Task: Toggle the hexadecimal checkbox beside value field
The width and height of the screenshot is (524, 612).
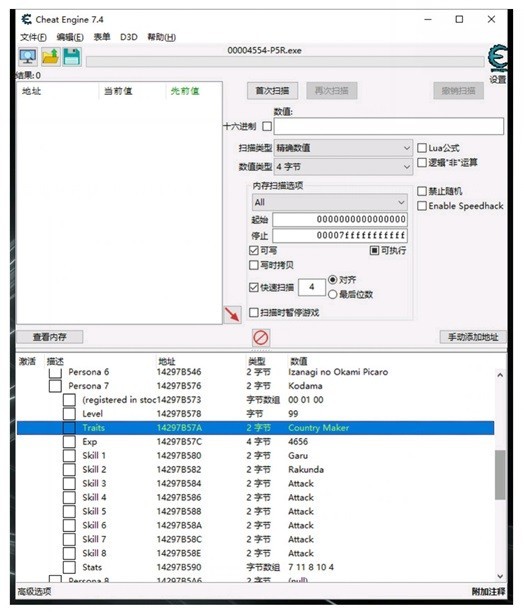Action: pyautogui.click(x=267, y=126)
